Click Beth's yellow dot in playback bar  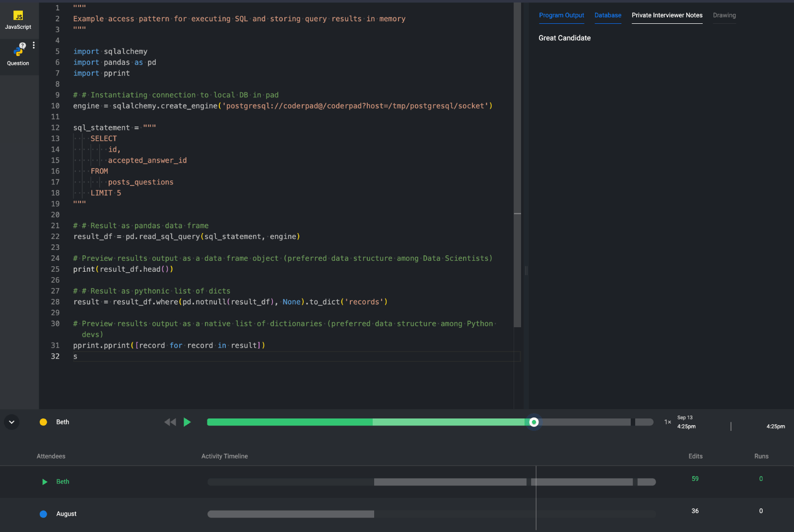click(x=44, y=422)
